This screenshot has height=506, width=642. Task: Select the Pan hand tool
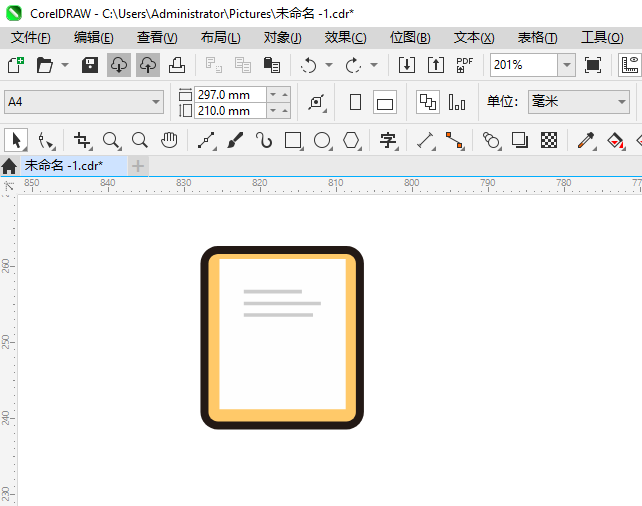click(x=169, y=140)
